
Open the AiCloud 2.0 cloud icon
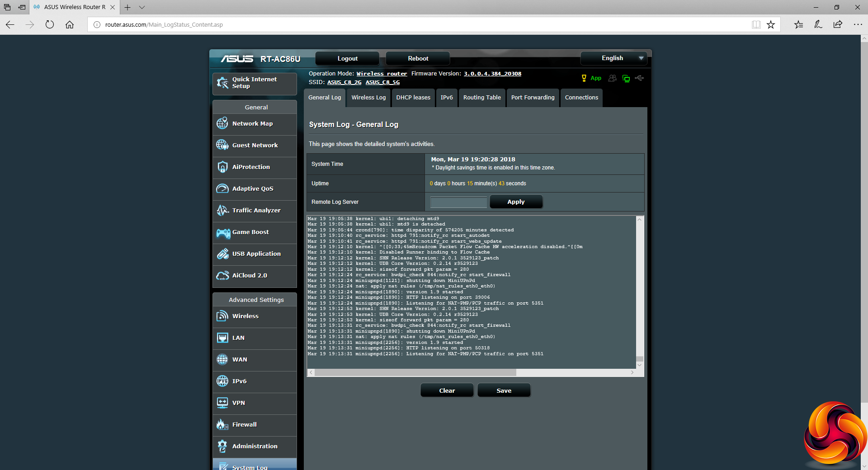click(x=222, y=275)
